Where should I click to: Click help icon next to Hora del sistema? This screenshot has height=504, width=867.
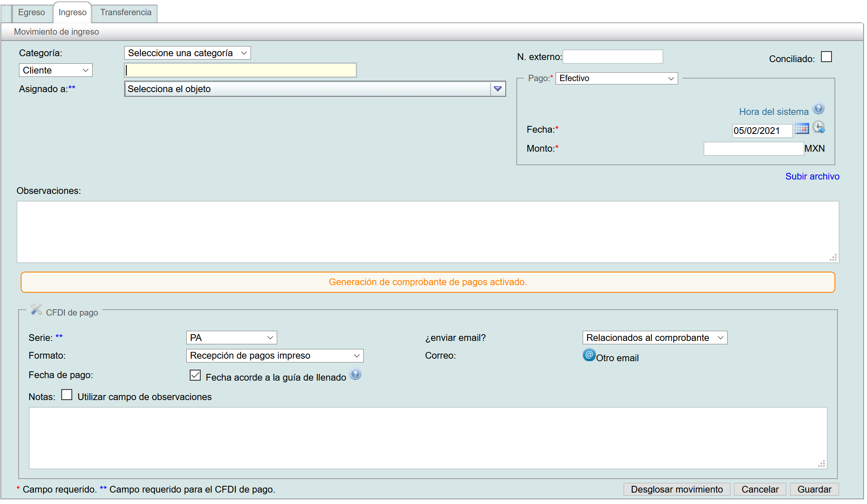click(818, 109)
